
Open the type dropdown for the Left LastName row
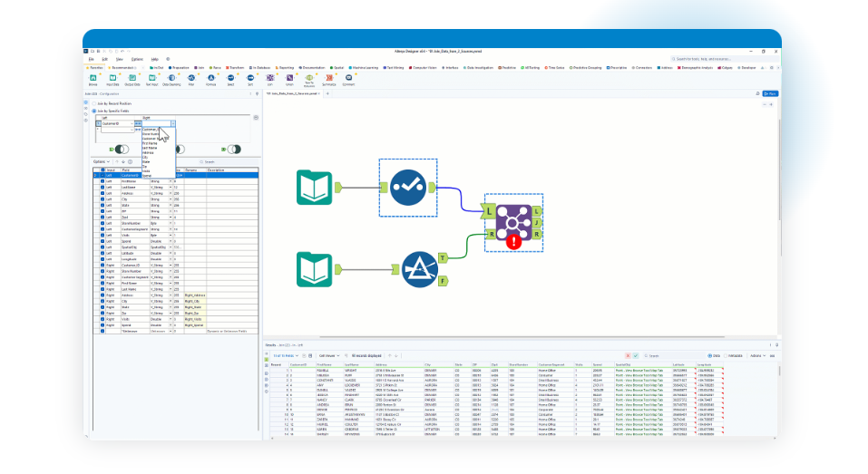coord(171,188)
